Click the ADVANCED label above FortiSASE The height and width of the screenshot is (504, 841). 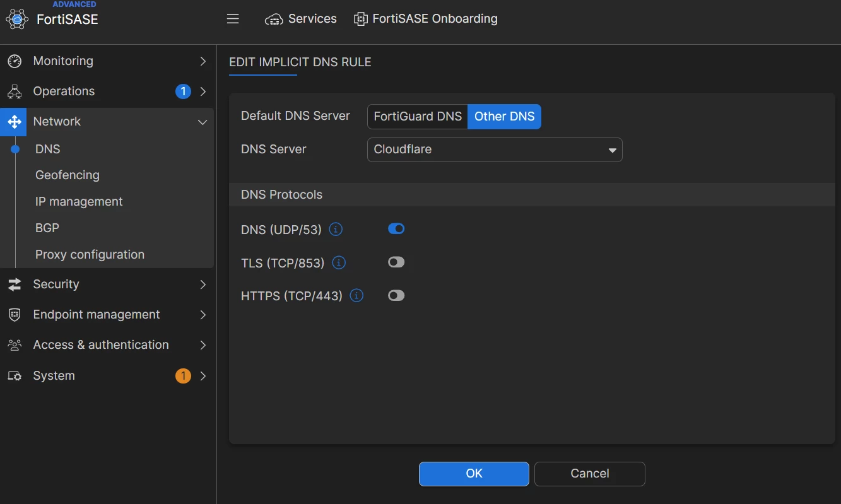(74, 4)
